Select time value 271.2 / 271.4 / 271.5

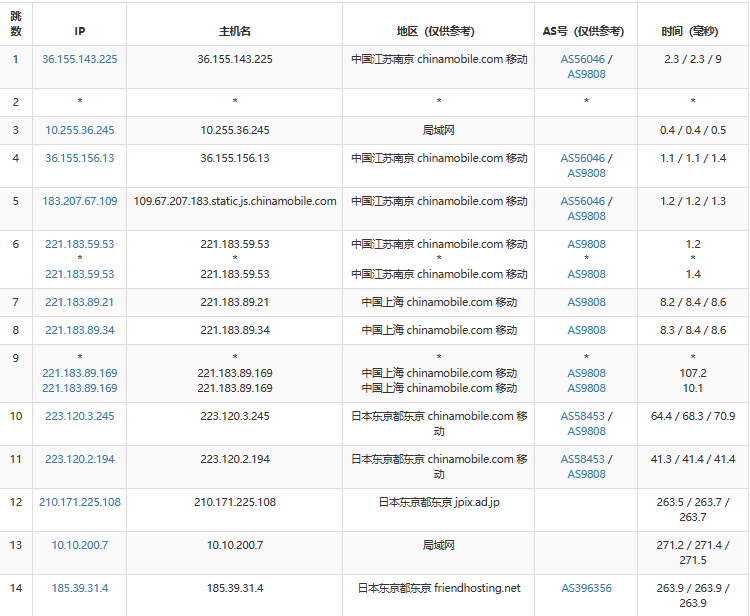[693, 552]
